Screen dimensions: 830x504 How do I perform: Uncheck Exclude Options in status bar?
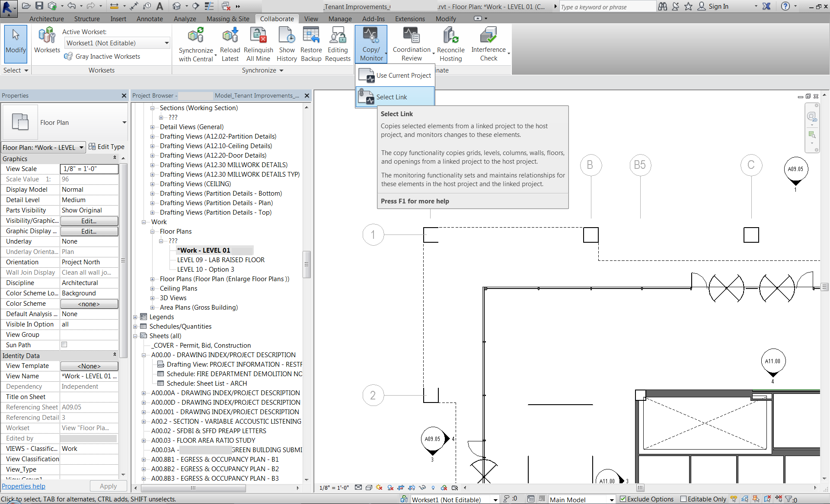[623, 499]
